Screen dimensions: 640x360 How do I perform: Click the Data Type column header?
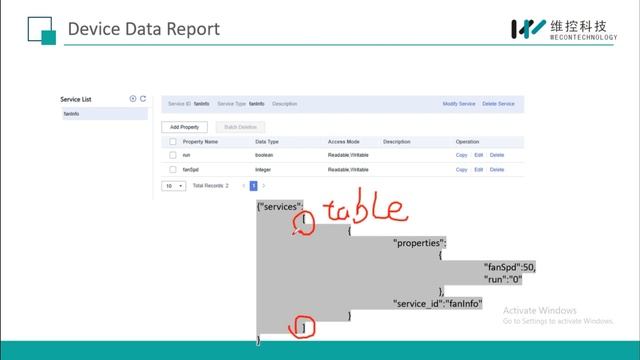point(267,142)
